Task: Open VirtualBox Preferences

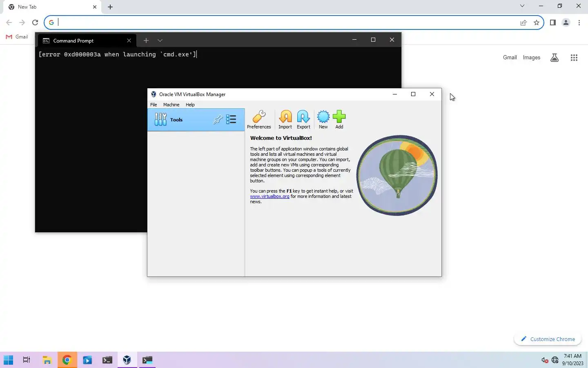Action: point(259,119)
